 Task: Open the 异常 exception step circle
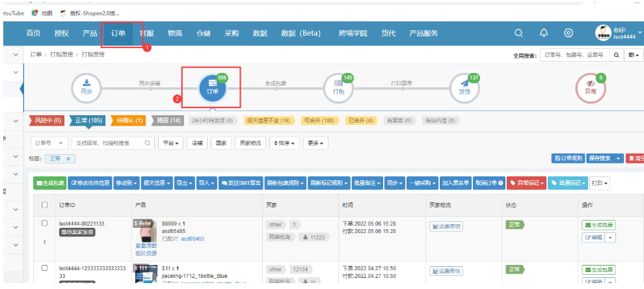tap(591, 89)
